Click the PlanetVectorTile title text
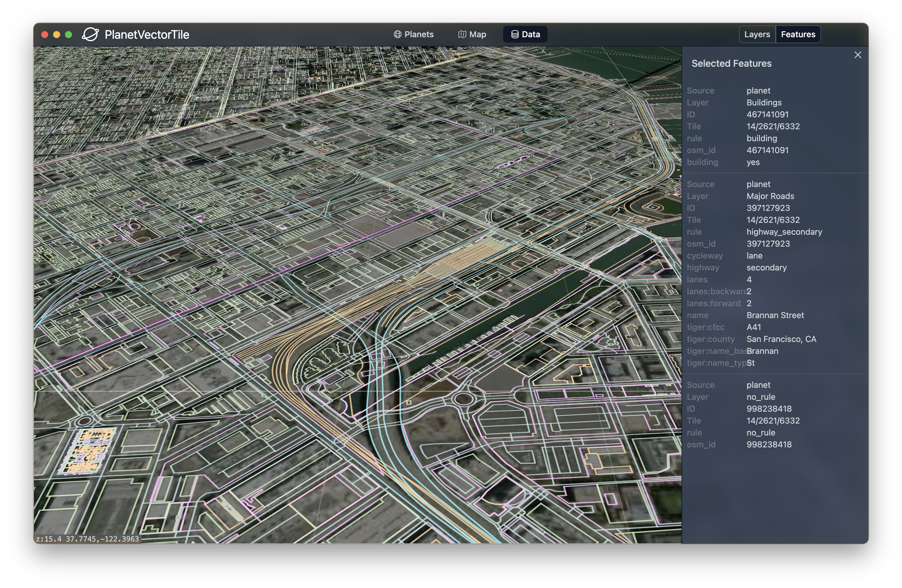The width and height of the screenshot is (902, 588). (147, 35)
